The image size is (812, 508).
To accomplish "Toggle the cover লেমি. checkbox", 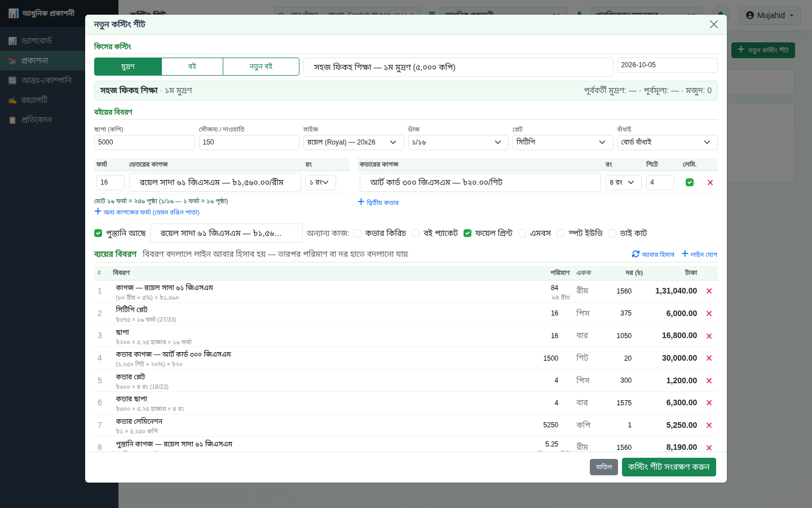I will click(690, 182).
